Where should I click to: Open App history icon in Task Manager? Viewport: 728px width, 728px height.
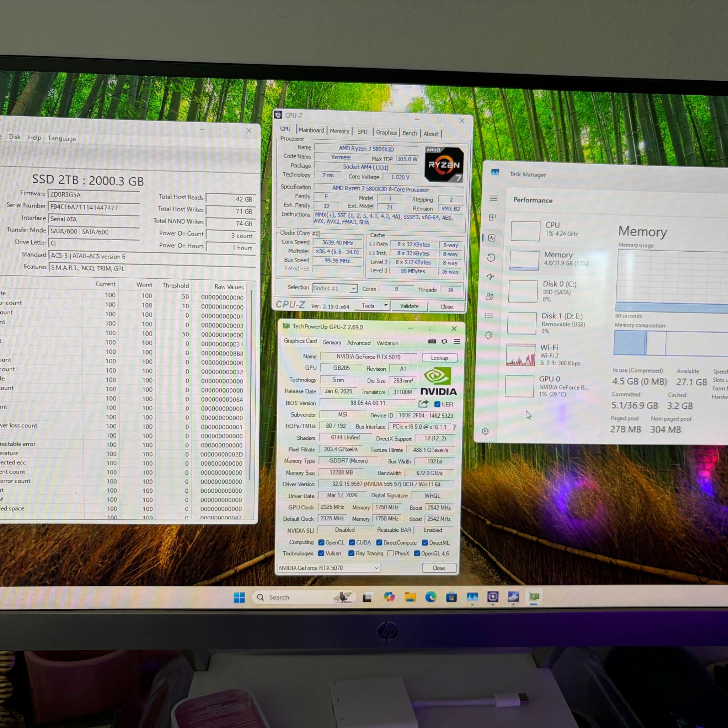[491, 257]
